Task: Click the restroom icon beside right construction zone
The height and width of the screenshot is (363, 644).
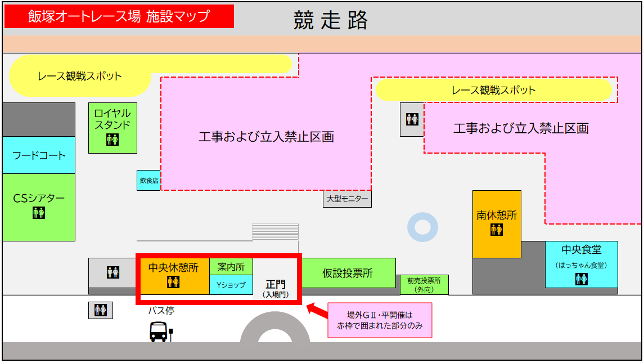Action: 412,119
